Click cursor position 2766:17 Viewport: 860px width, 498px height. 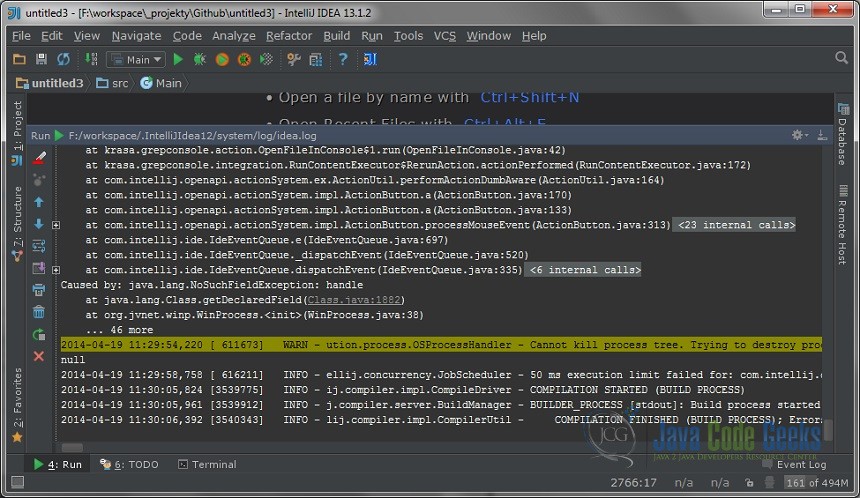(x=633, y=483)
